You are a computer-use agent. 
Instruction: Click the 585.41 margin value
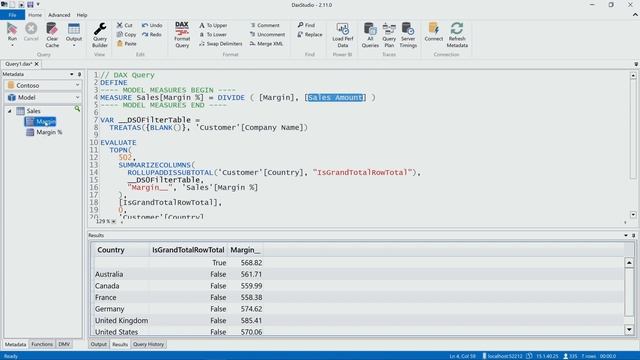(x=251, y=321)
